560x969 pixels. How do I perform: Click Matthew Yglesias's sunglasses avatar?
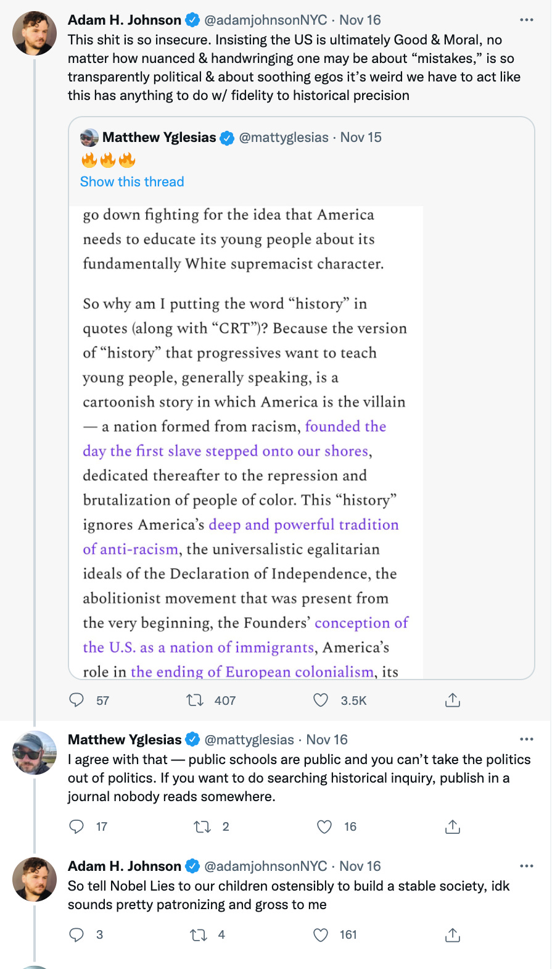point(35,753)
